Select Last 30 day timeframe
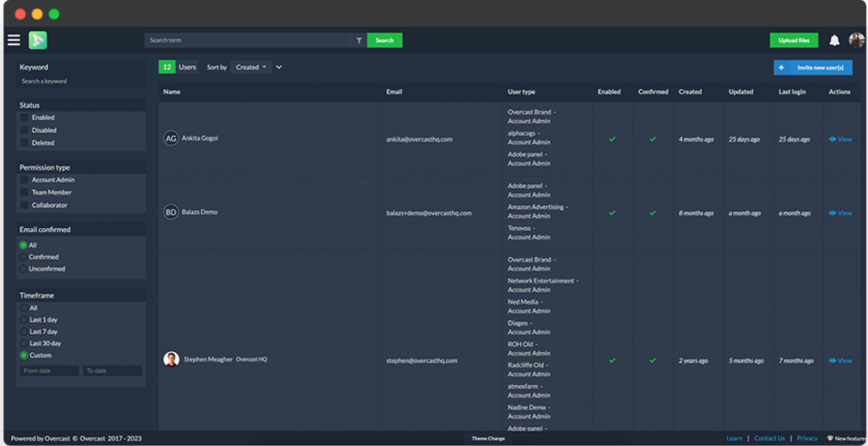This screenshot has height=446, width=868. 24,343
